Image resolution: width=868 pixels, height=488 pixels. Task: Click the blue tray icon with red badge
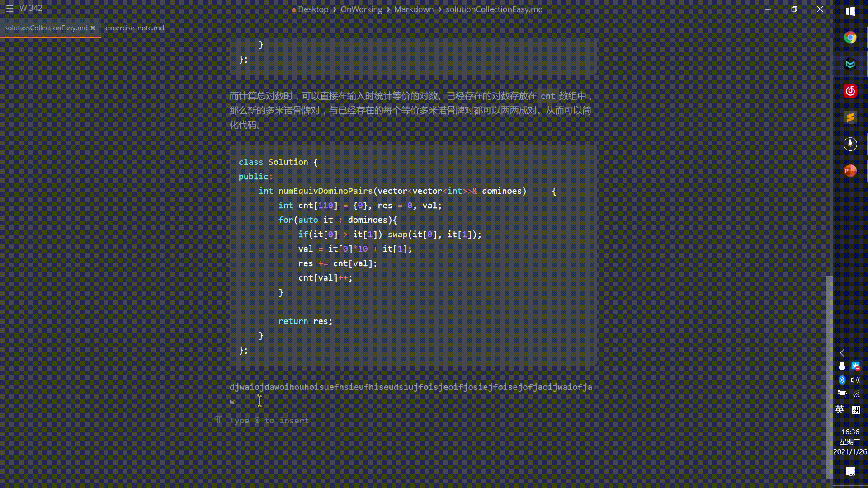tap(856, 366)
